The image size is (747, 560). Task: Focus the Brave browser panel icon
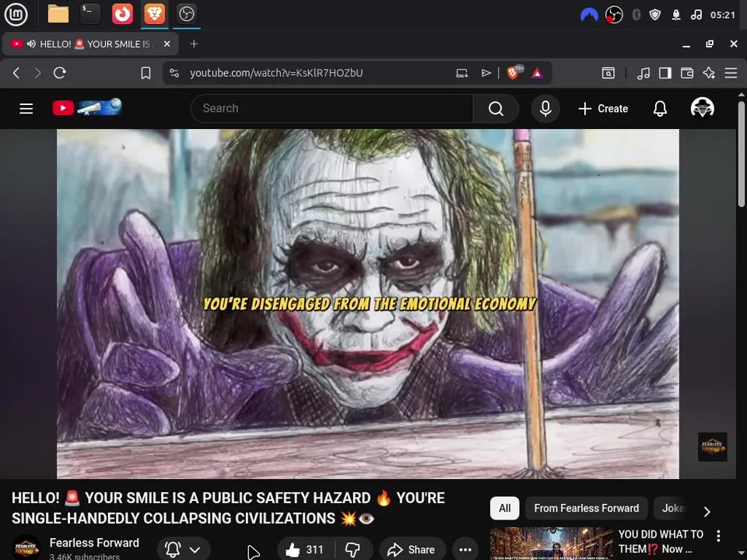(x=154, y=14)
